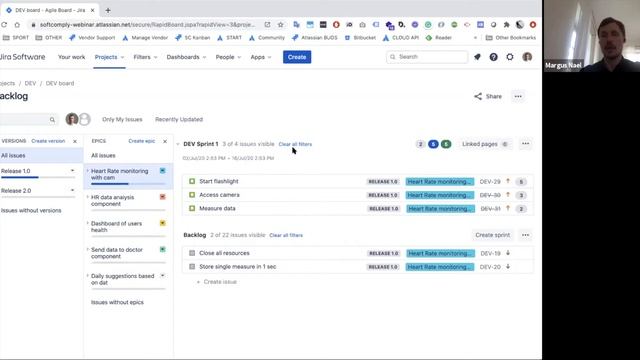Click the blue Create button
The width and height of the screenshot is (640, 360).
coord(297,57)
